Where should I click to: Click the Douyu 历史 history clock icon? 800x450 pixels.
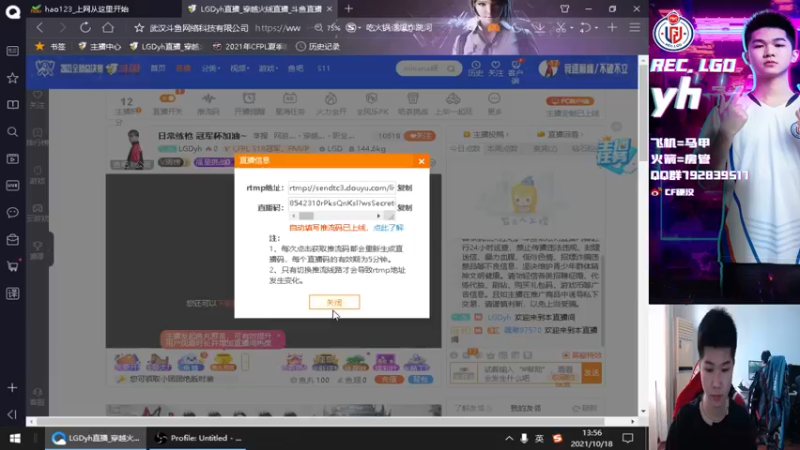[475, 68]
